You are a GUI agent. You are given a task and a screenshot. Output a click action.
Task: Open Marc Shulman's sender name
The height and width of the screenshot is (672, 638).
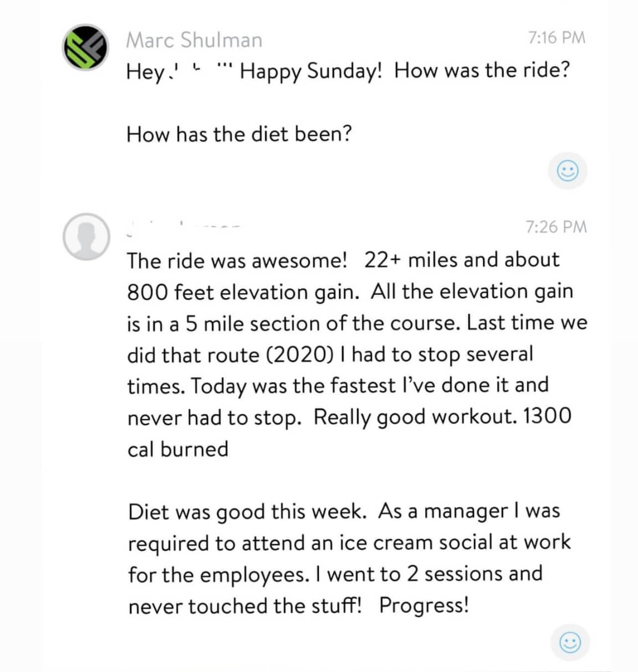(x=194, y=40)
